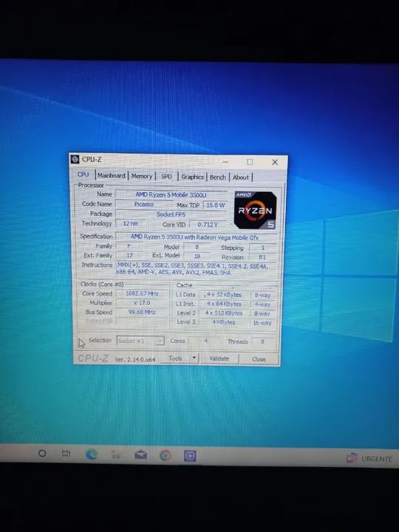Close CPU-Z with the X button
The height and width of the screenshot is (532, 399).
(275, 162)
